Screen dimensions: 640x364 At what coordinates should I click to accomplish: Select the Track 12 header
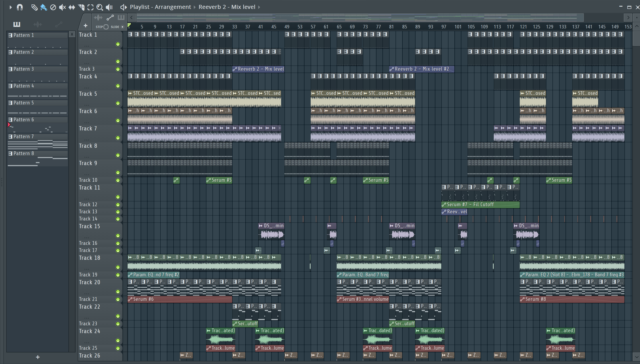[x=100, y=204]
